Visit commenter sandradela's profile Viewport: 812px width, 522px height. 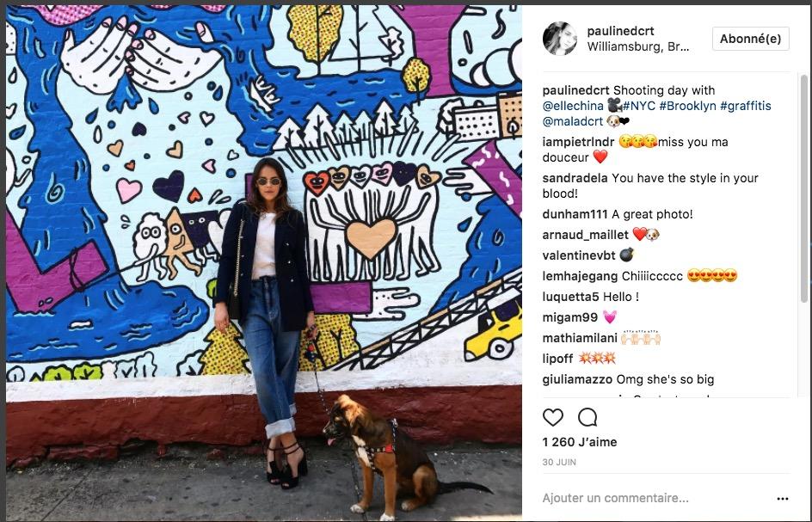click(575, 178)
